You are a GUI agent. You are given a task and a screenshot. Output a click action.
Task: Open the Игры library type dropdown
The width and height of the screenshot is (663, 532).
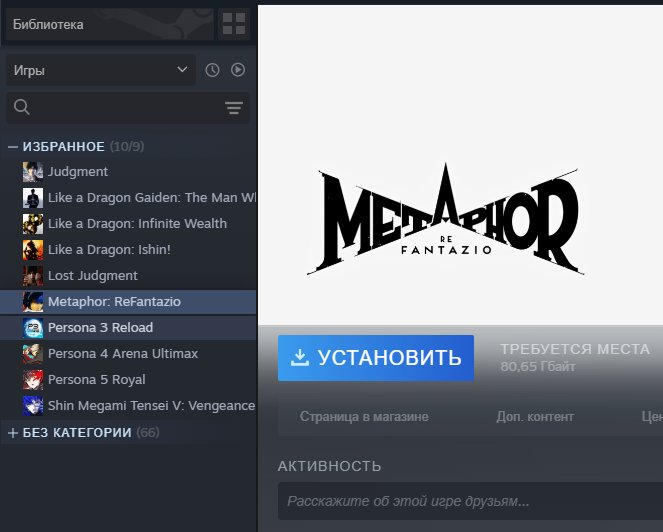click(x=101, y=70)
